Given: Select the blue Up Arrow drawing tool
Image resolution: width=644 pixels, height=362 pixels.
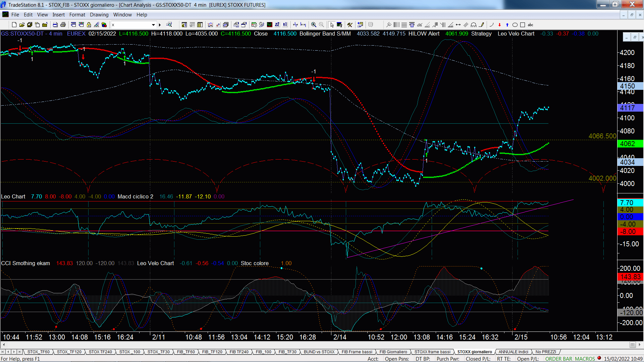Looking at the screenshot, I should pos(507,25).
